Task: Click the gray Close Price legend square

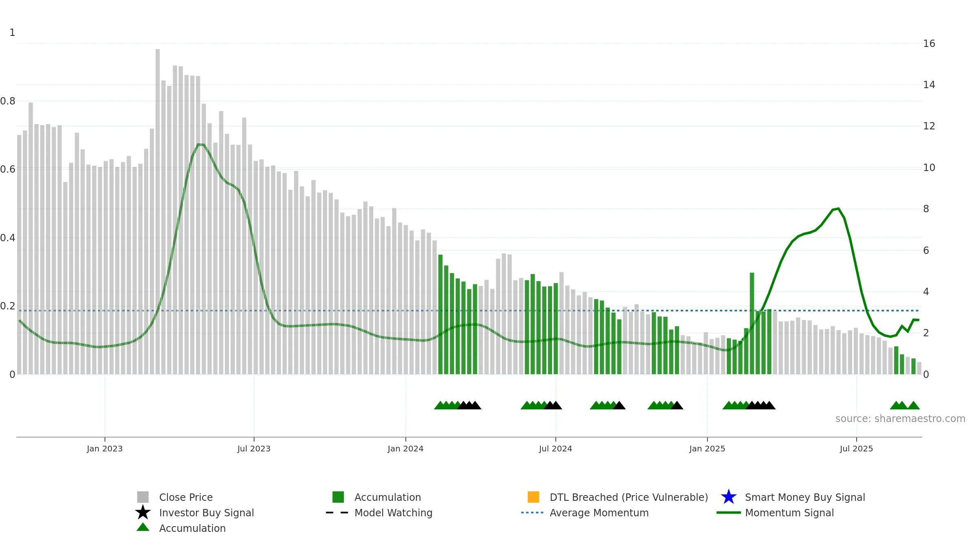Action: (x=143, y=497)
